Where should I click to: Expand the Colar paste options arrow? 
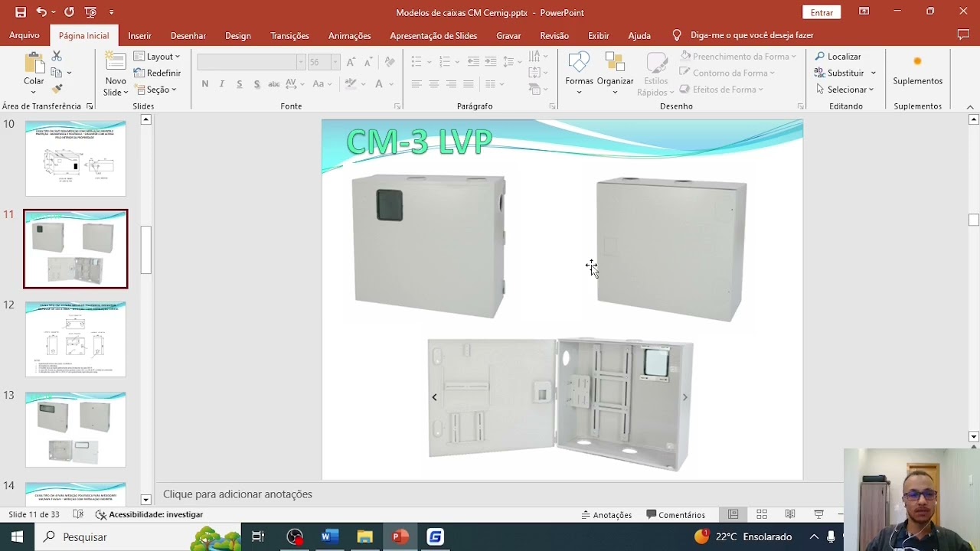point(34,92)
